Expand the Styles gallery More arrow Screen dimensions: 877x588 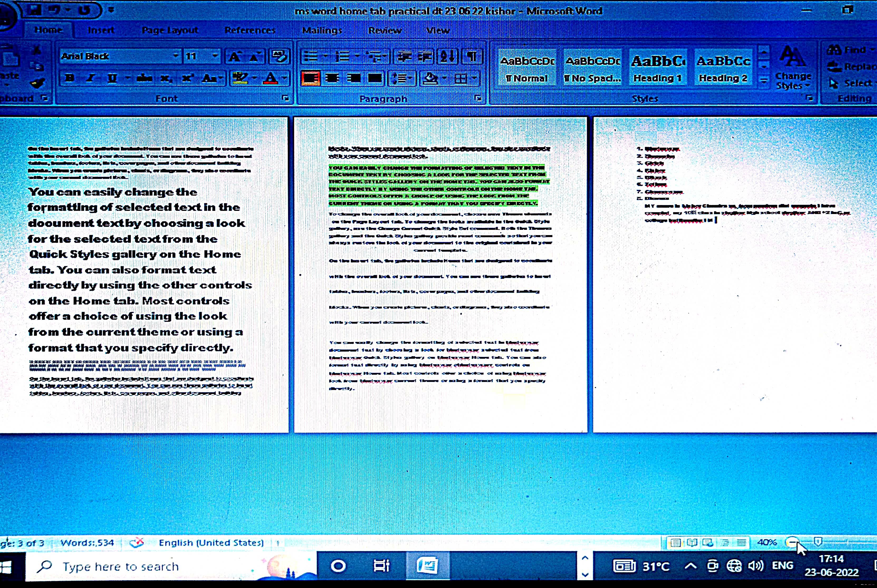point(764,81)
